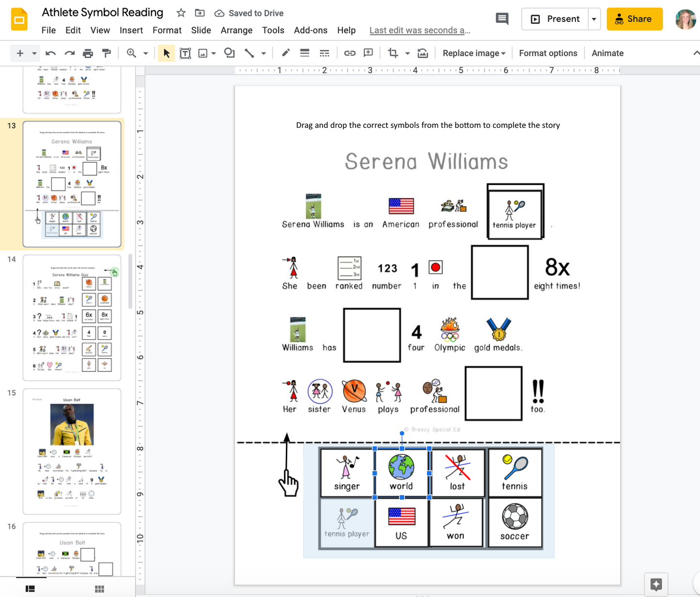Select the text box tool

pyautogui.click(x=185, y=53)
